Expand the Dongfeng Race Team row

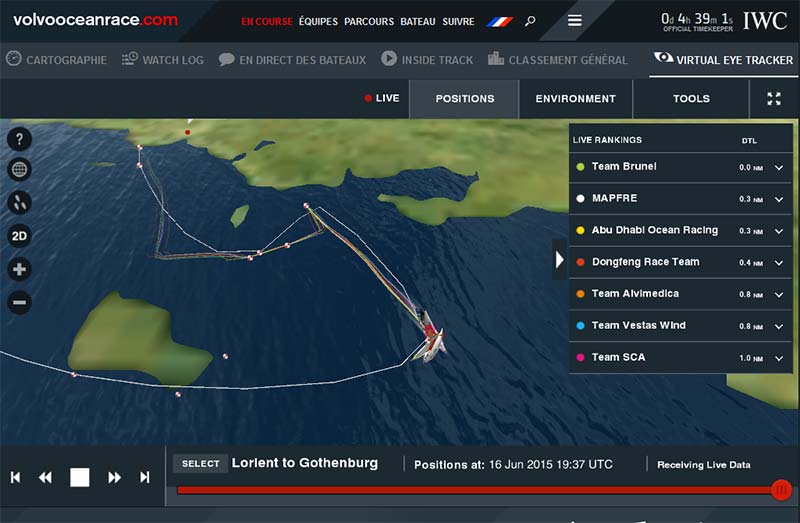[779, 263]
